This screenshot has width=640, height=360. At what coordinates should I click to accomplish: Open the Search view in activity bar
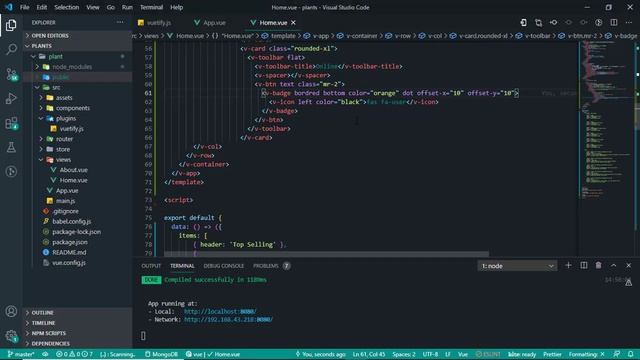[x=11, y=49]
